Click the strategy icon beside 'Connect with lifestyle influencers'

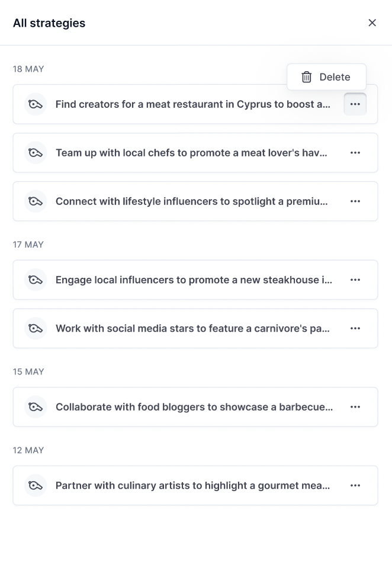click(36, 201)
